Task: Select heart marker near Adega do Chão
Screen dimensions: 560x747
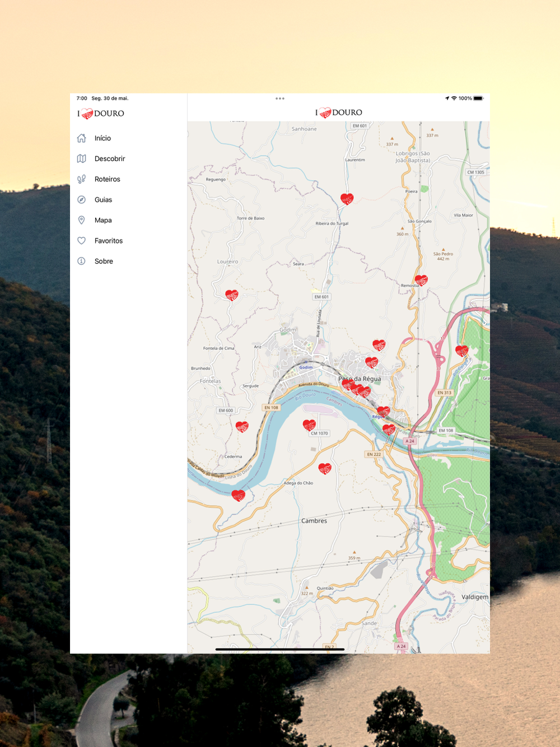Action: [325, 468]
